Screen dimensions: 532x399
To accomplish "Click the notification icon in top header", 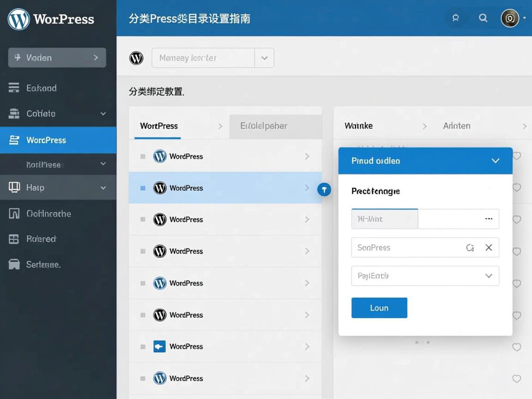I will [455, 18].
